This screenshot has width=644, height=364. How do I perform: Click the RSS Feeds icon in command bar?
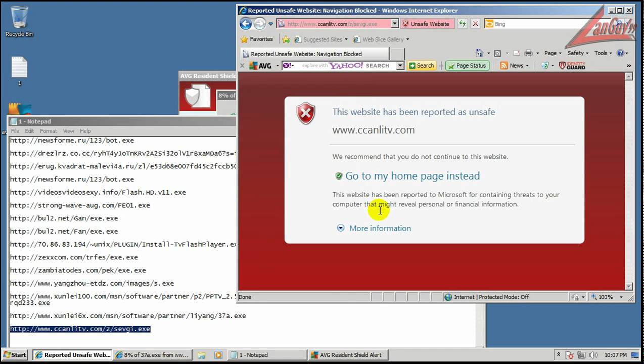pyautogui.click(x=497, y=53)
